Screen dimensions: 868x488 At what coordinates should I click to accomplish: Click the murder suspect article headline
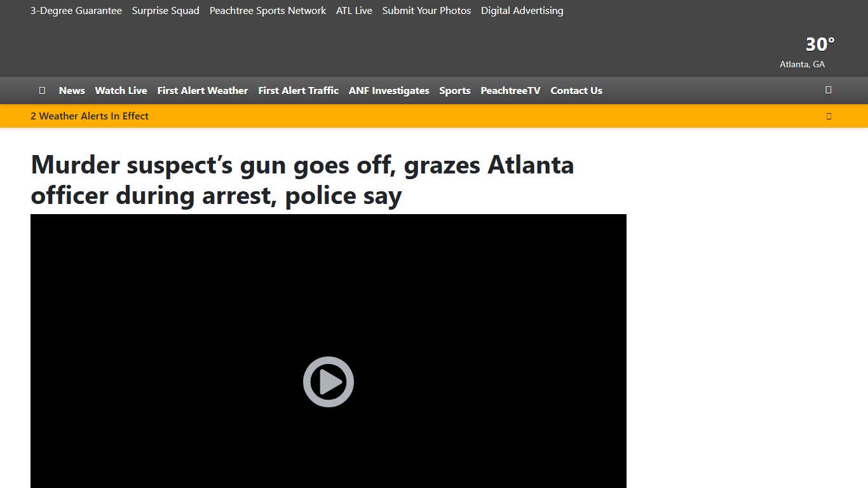point(302,179)
